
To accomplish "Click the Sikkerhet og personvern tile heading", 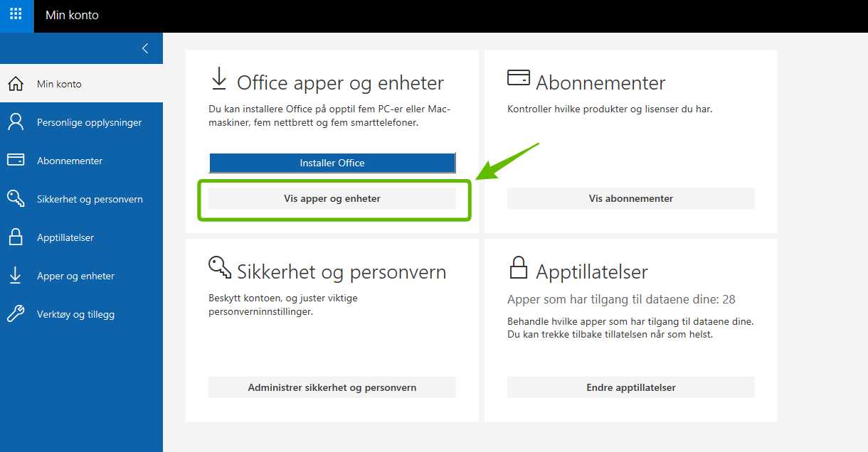I will pos(342,272).
